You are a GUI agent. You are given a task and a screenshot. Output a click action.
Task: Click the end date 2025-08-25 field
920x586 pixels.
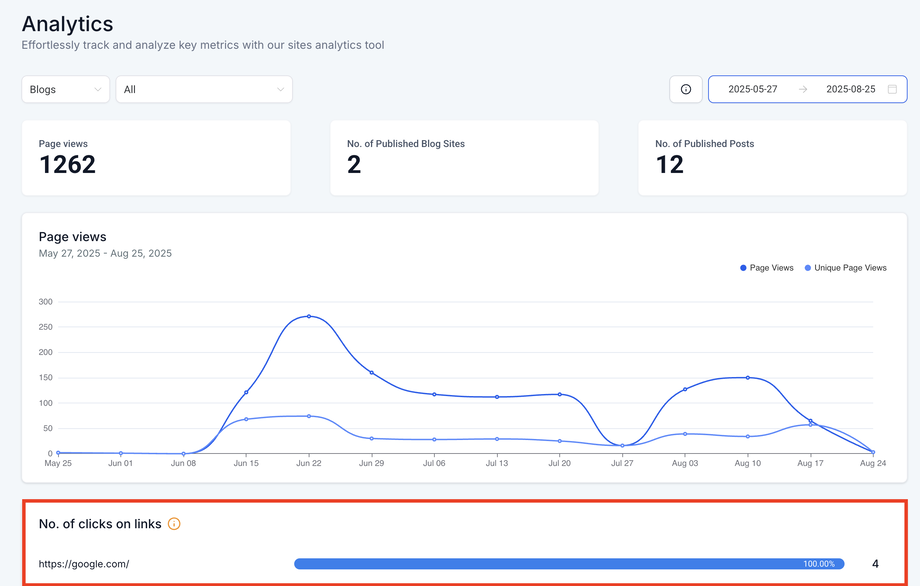pyautogui.click(x=850, y=89)
